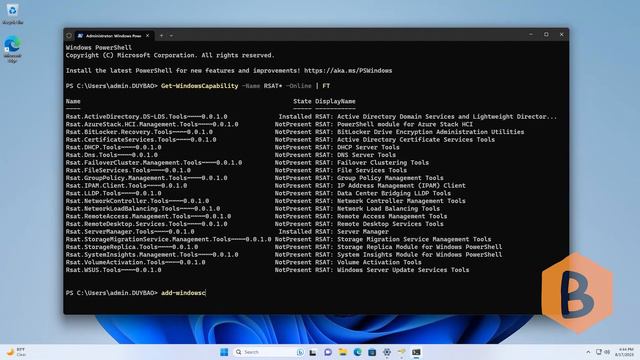This screenshot has height=360, width=640.
Task: Click the Get-WindowsCapability command text
Action: 200,86
